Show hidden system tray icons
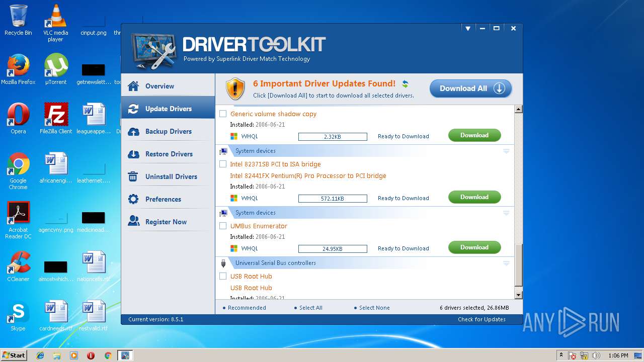This screenshot has width=644, height=362. tap(561, 355)
